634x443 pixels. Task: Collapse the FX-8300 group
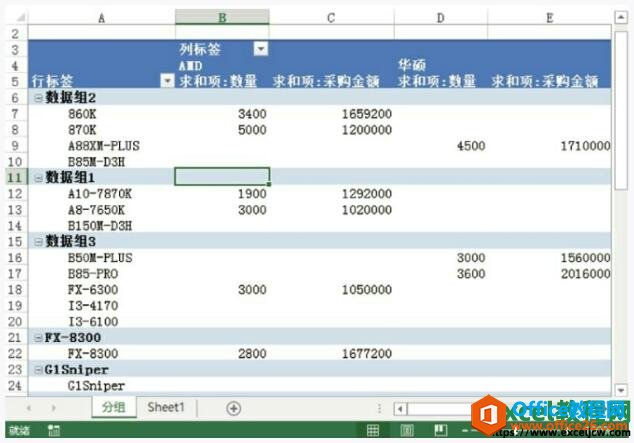pos(38,338)
